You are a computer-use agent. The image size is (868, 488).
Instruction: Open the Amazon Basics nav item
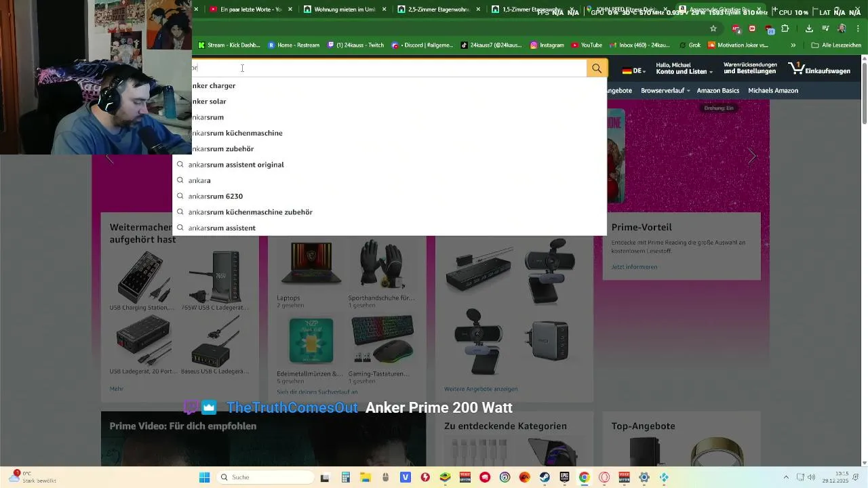pos(718,90)
